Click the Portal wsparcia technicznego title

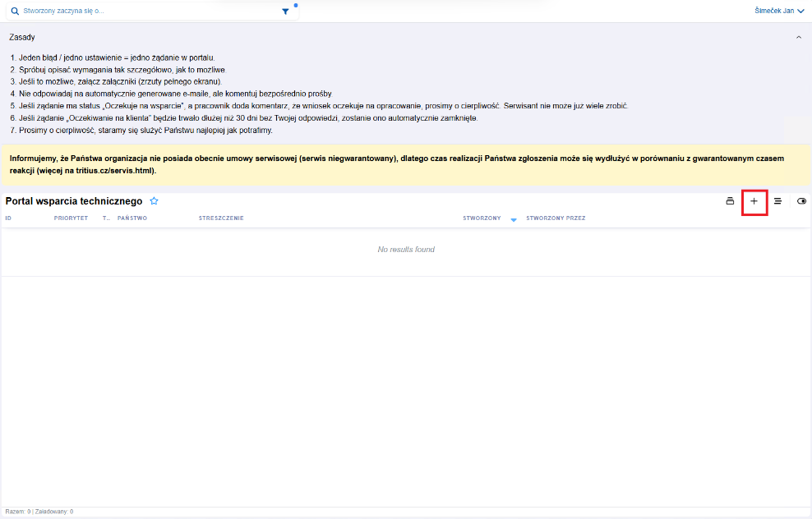[x=74, y=201]
